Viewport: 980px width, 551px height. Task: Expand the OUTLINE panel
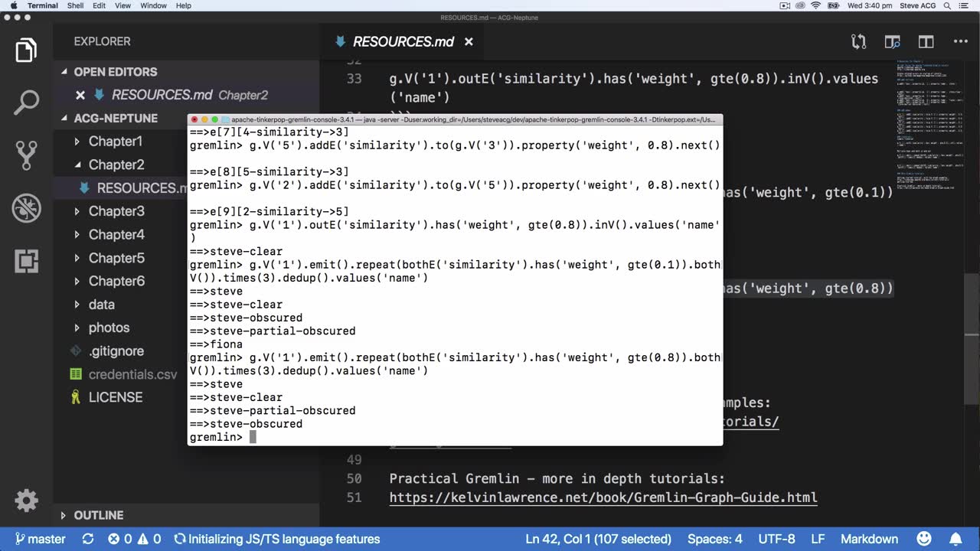(98, 515)
